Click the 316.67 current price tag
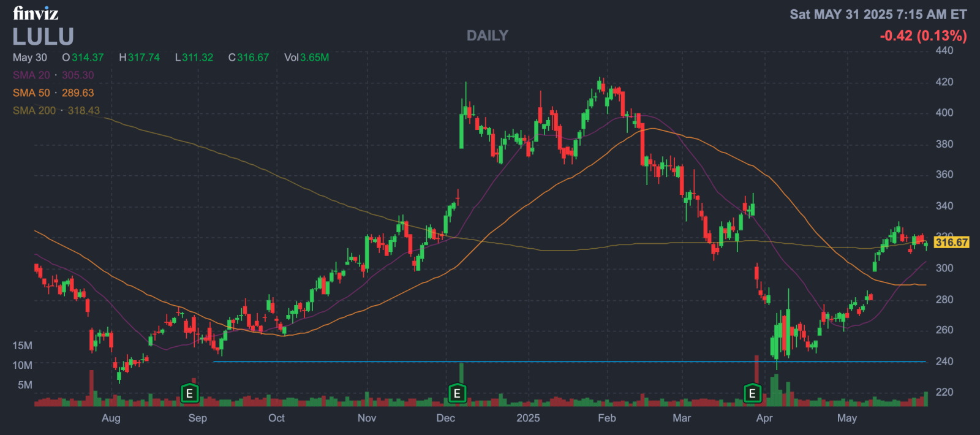Viewport: 980px width, 435px height. (951, 242)
